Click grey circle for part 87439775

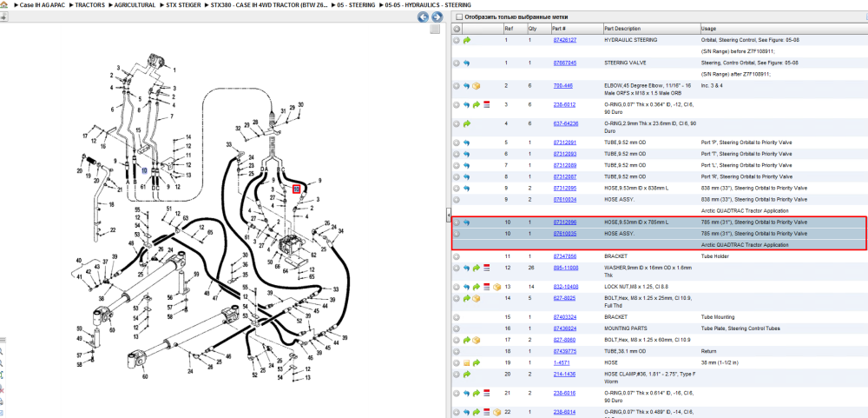(x=457, y=351)
